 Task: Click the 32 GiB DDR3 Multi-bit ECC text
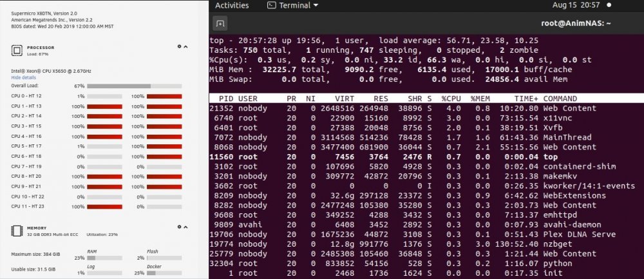(x=52, y=235)
